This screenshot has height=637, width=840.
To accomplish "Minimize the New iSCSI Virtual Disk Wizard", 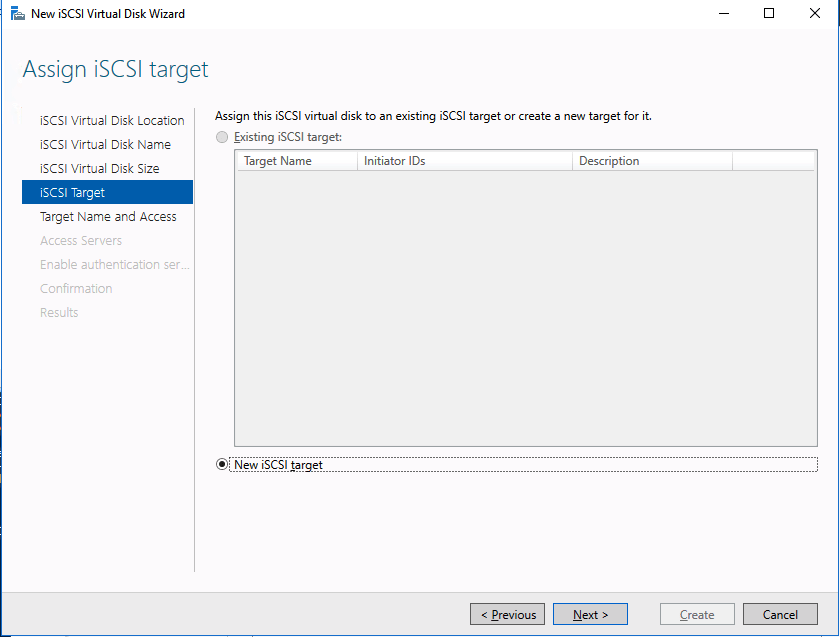I will pos(722,14).
